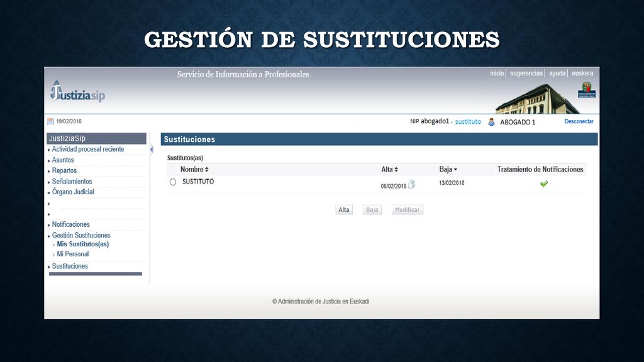This screenshot has height=362, width=644.
Task: Click the Tratamiento de Notificaciones column header
Action: tap(540, 169)
